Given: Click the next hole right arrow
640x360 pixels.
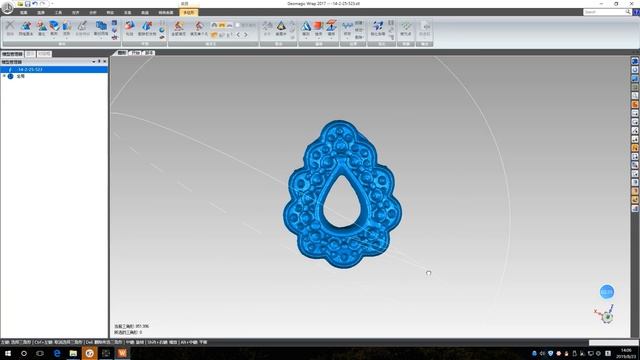Looking at the screenshot, I should (x=245, y=35).
